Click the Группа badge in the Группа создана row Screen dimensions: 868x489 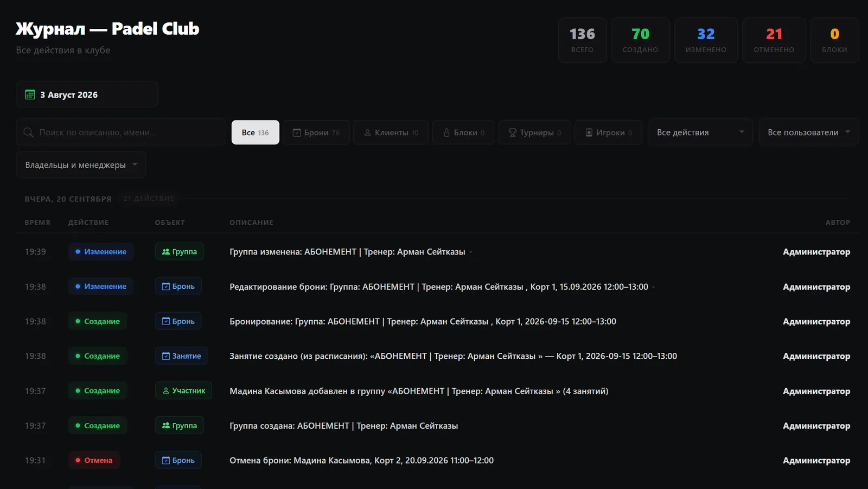coord(180,426)
